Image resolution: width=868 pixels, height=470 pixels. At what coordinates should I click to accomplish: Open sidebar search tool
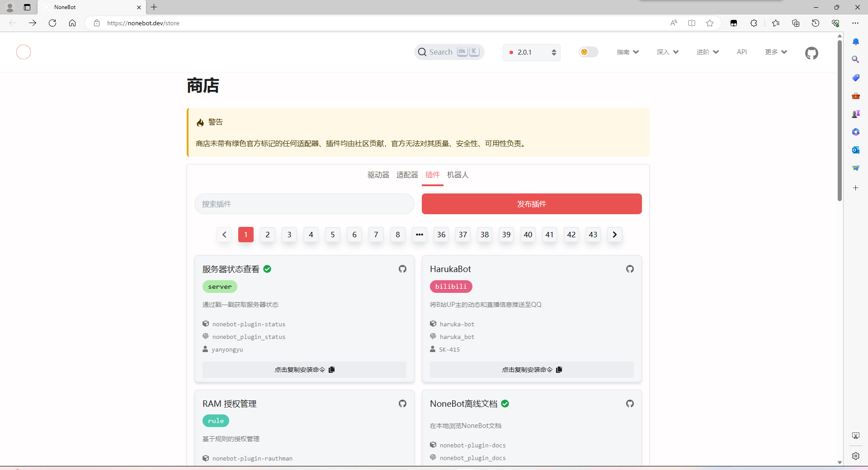(x=855, y=60)
